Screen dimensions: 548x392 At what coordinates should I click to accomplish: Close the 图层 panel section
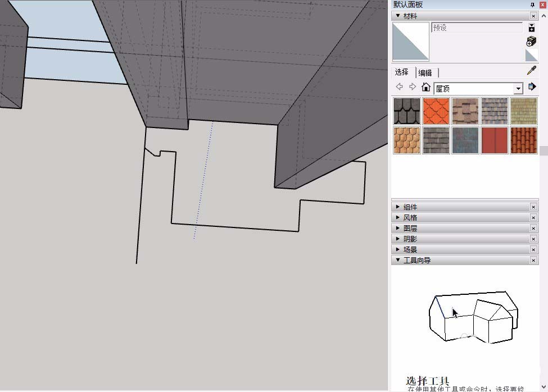click(533, 228)
